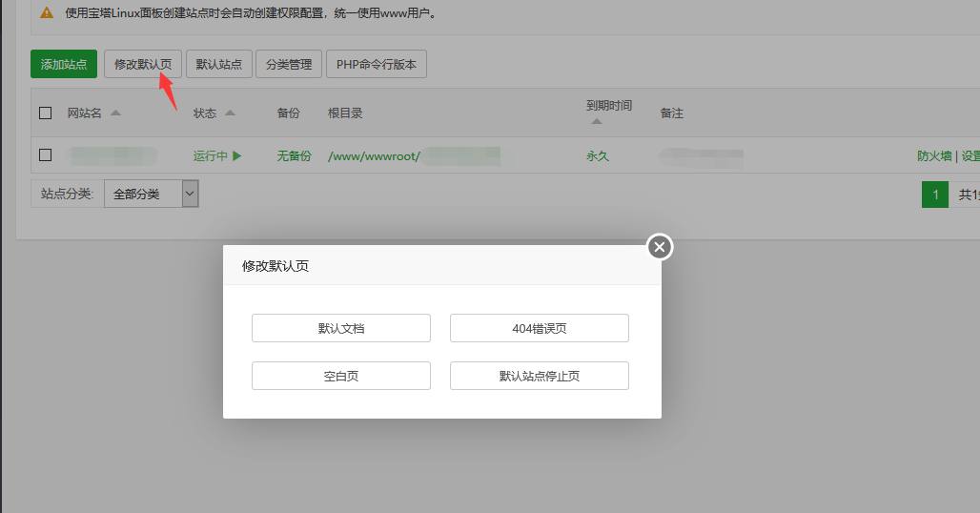Click the warning triangle icon in notice
Viewport: 980px width, 513px height.
pyautogui.click(x=47, y=12)
